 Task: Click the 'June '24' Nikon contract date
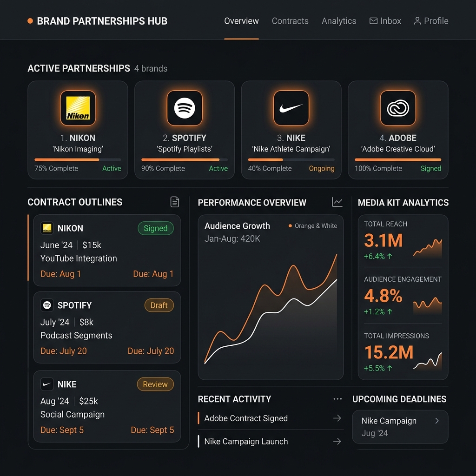(56, 245)
